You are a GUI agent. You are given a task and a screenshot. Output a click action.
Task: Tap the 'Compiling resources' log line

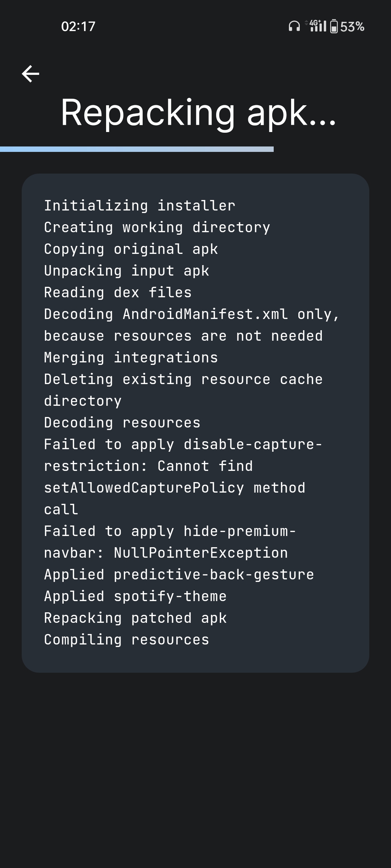pyautogui.click(x=126, y=639)
